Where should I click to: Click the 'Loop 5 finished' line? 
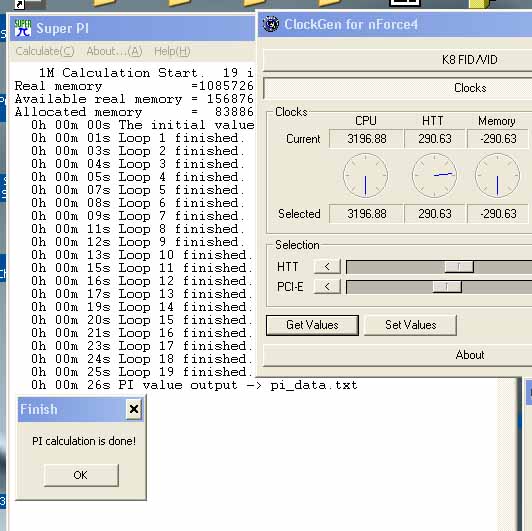click(x=138, y=190)
